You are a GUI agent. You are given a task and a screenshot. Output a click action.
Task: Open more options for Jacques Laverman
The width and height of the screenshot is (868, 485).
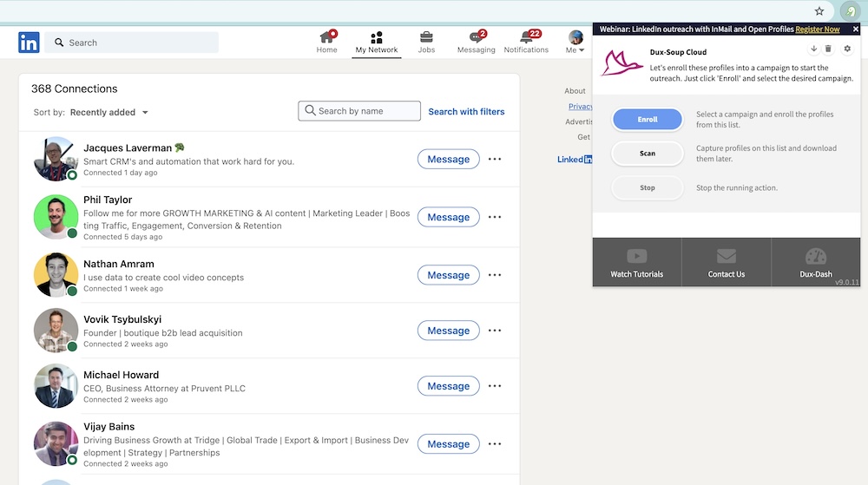point(495,160)
